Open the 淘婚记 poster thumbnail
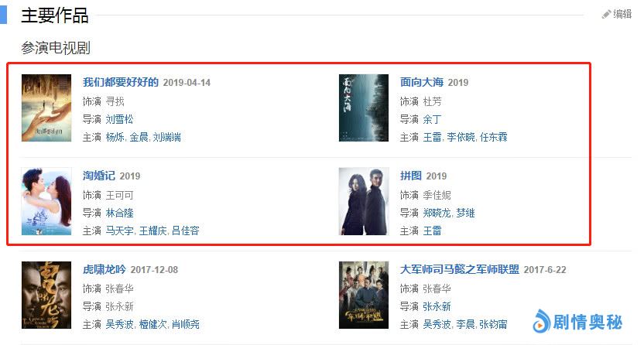The image size is (644, 345). pyautogui.click(x=46, y=201)
